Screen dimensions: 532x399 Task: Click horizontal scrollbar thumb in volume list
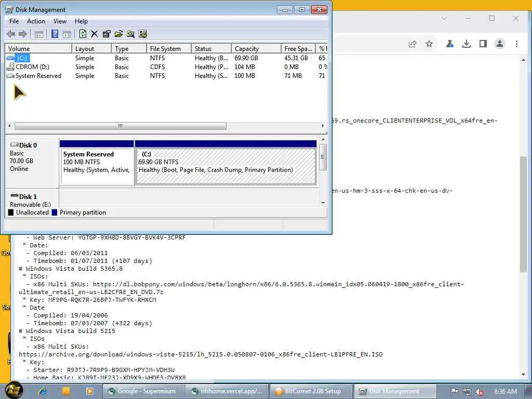pyautogui.click(x=121, y=126)
